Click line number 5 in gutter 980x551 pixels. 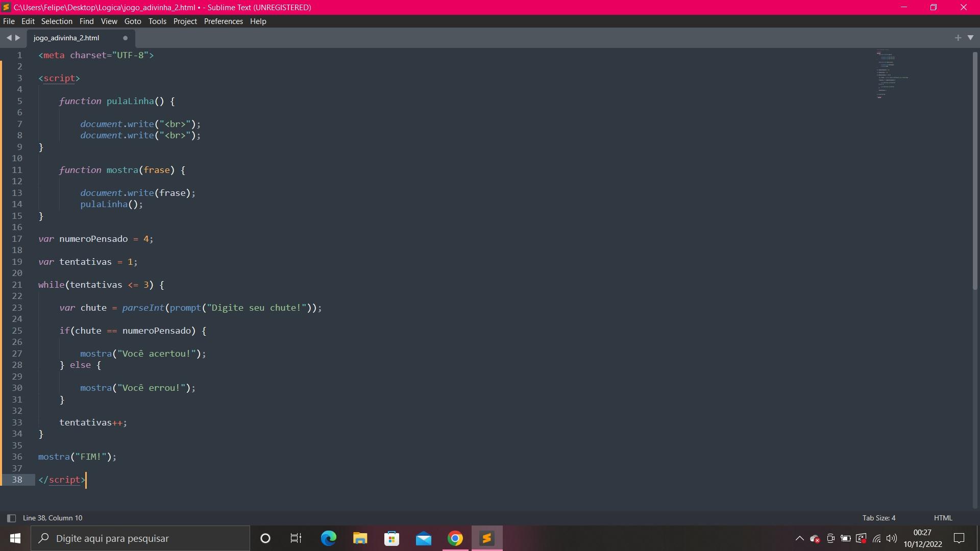[x=19, y=101]
